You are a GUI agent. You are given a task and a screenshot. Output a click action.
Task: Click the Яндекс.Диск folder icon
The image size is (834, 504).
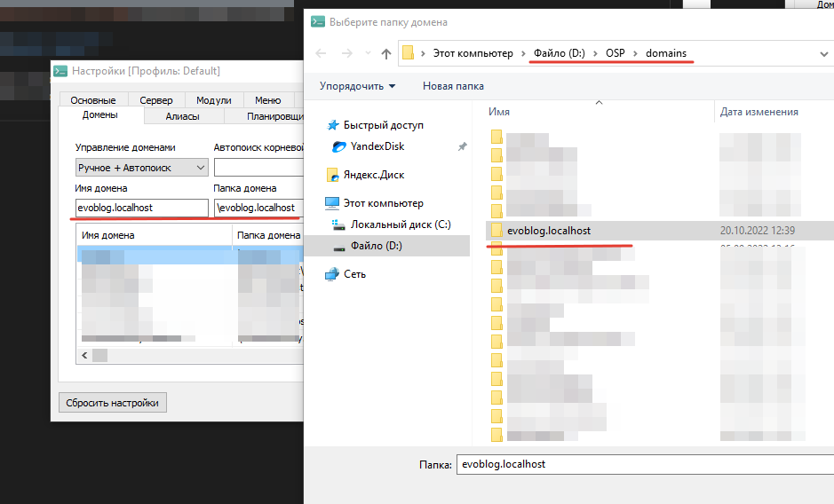(x=332, y=175)
